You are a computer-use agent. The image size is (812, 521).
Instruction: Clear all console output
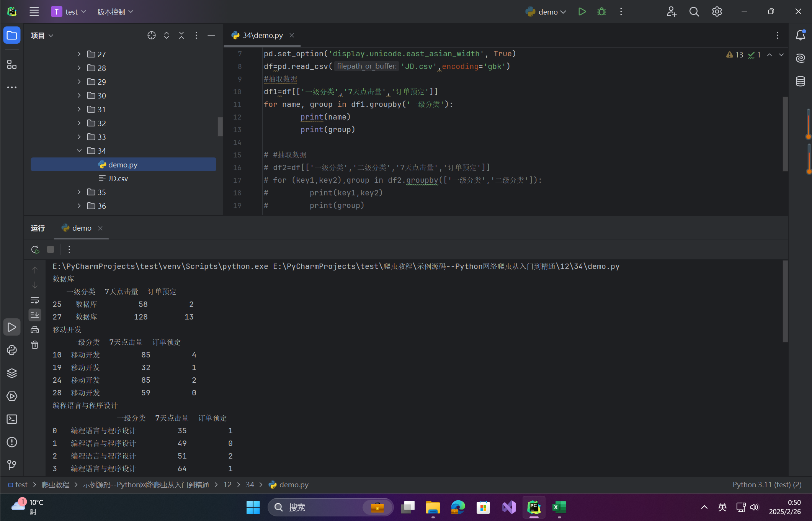tap(35, 345)
